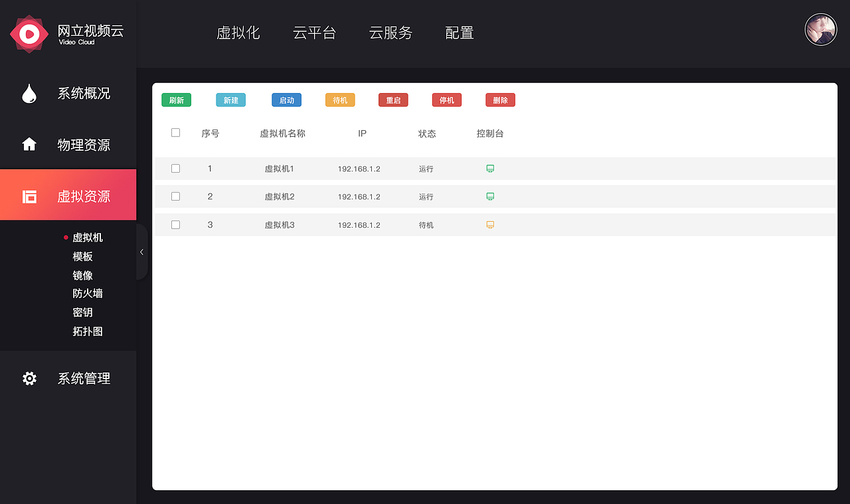Click the IP address in 虚拟机2 row
The image size is (850, 504).
tap(359, 197)
